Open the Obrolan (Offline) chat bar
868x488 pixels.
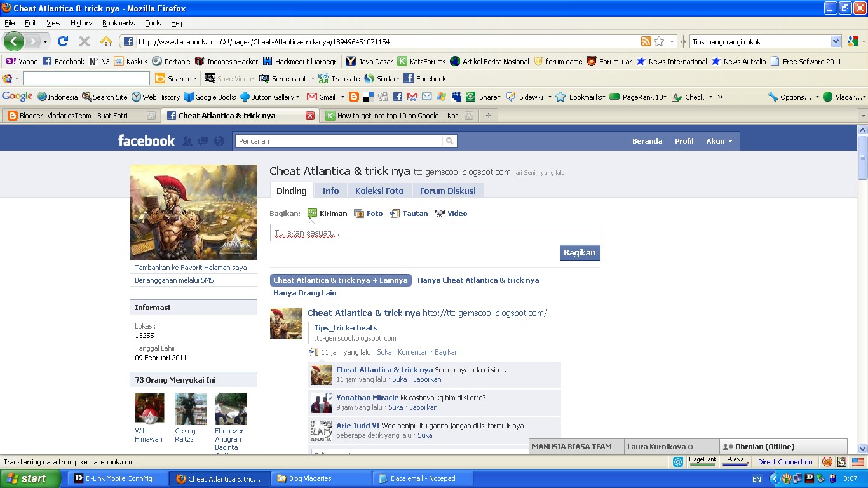click(x=783, y=447)
